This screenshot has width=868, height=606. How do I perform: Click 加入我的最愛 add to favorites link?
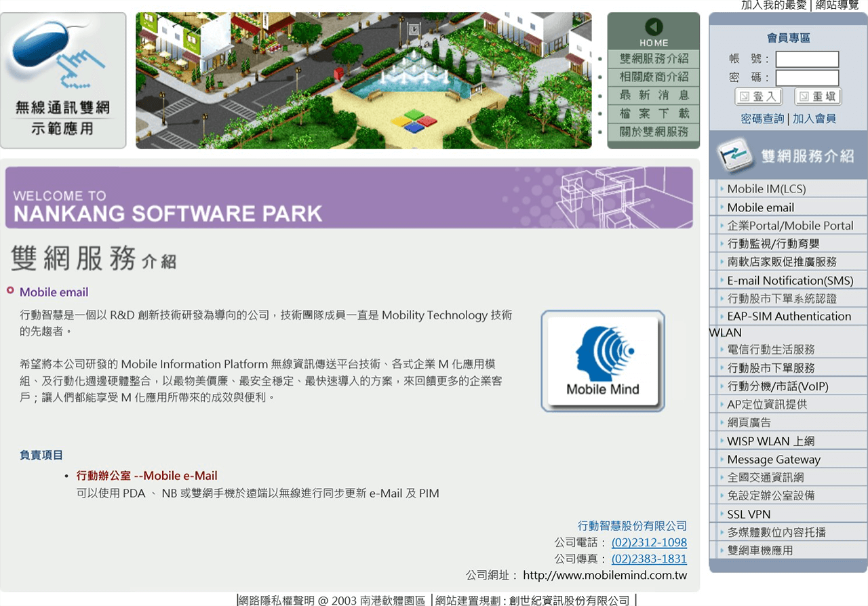point(774,5)
